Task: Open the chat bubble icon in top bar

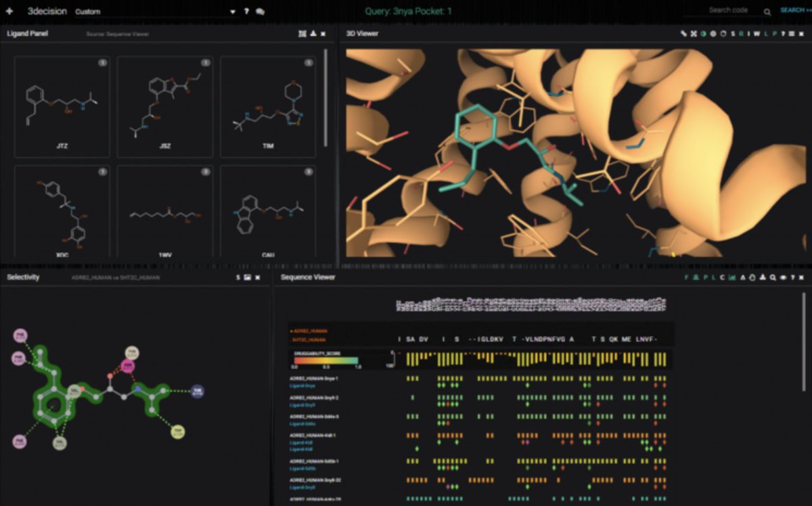Action: 260,11
